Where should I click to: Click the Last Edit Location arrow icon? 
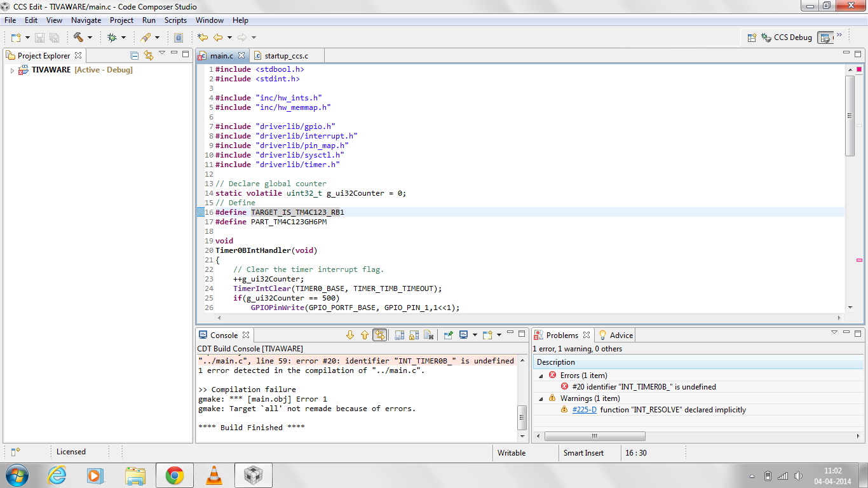pos(203,37)
